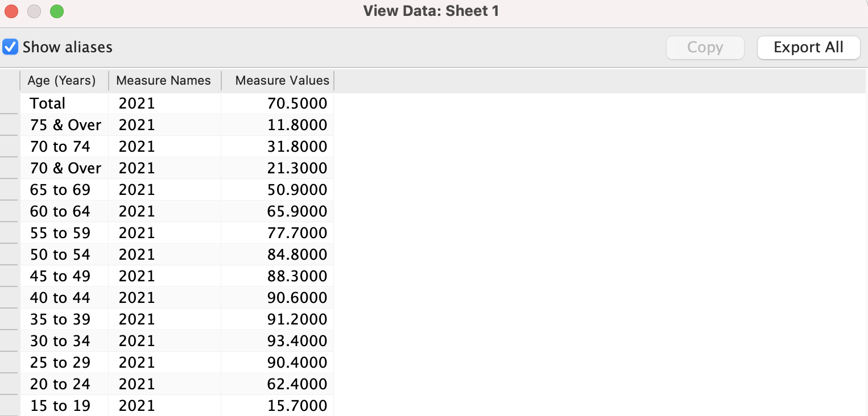868x416 pixels.
Task: Toggle the Show aliases checkbox
Action: (11, 47)
